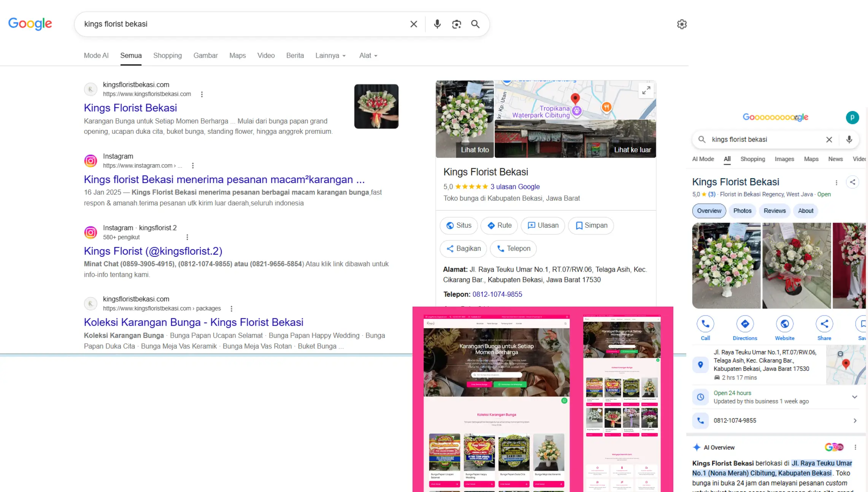Submit search with the desktop magnifier icon
Image resolution: width=868 pixels, height=492 pixels.
475,24
